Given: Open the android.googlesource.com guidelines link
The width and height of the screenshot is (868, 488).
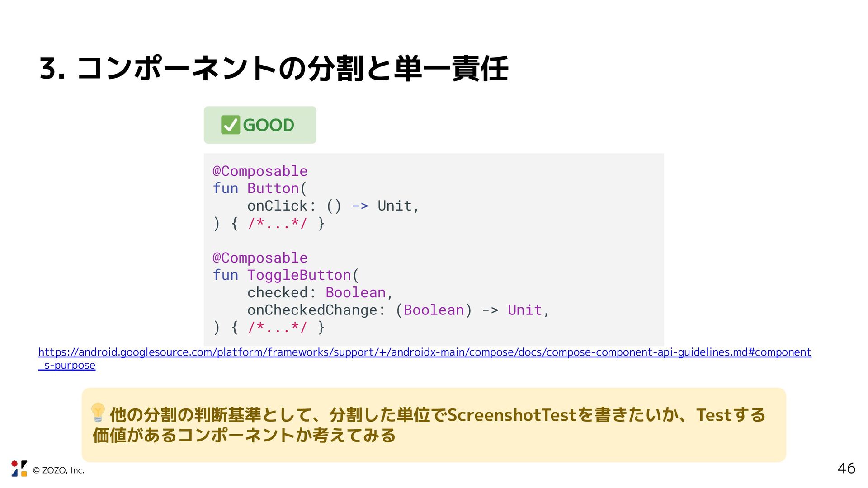Looking at the screenshot, I should [x=425, y=352].
